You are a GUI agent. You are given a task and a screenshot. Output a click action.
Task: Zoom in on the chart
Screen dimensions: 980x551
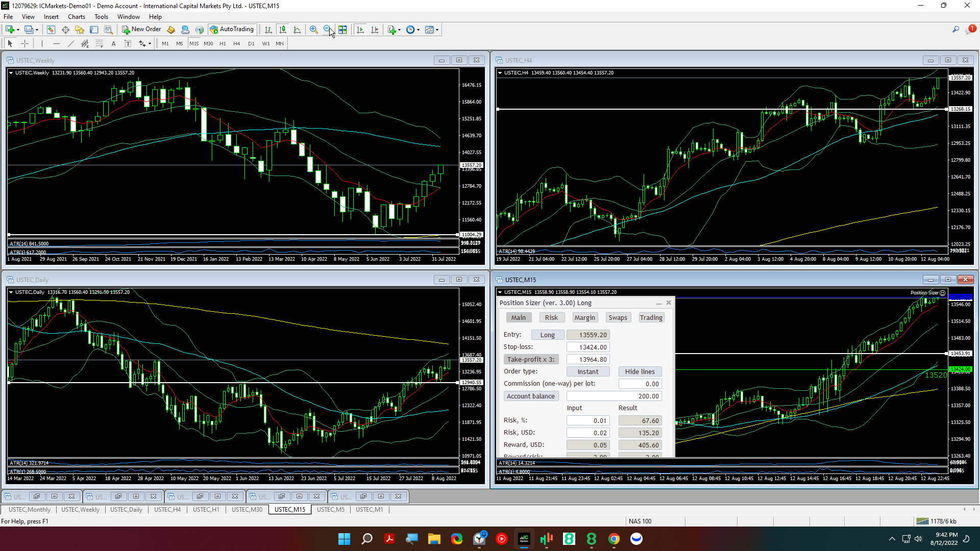[x=314, y=30]
